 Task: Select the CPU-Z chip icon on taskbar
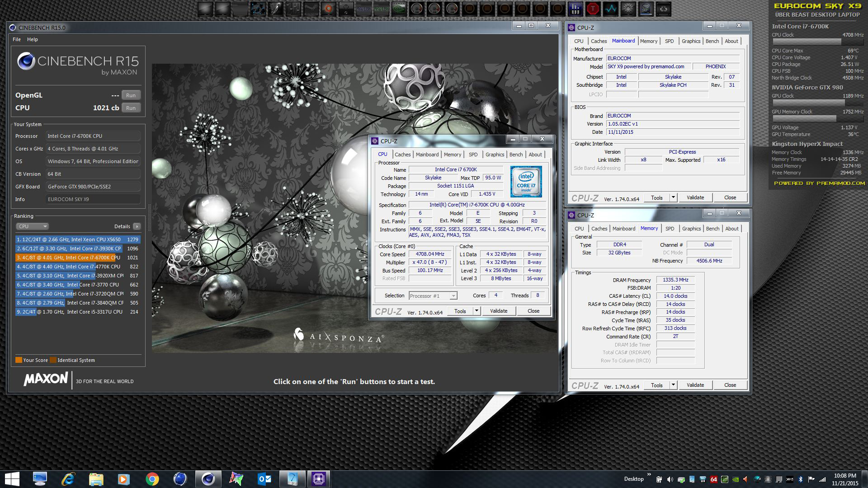point(319,479)
